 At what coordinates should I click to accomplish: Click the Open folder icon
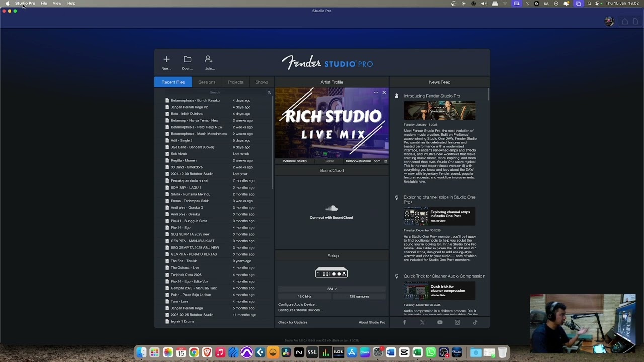point(187,59)
